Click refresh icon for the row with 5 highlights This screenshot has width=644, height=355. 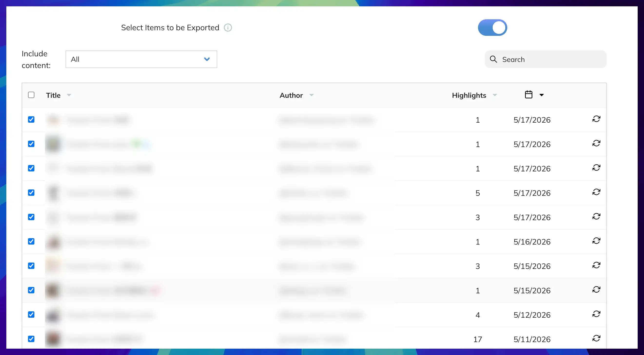(x=596, y=192)
